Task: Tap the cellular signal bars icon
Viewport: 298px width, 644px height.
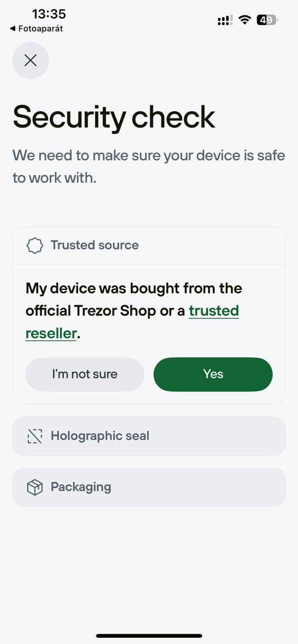Action: coord(224,20)
